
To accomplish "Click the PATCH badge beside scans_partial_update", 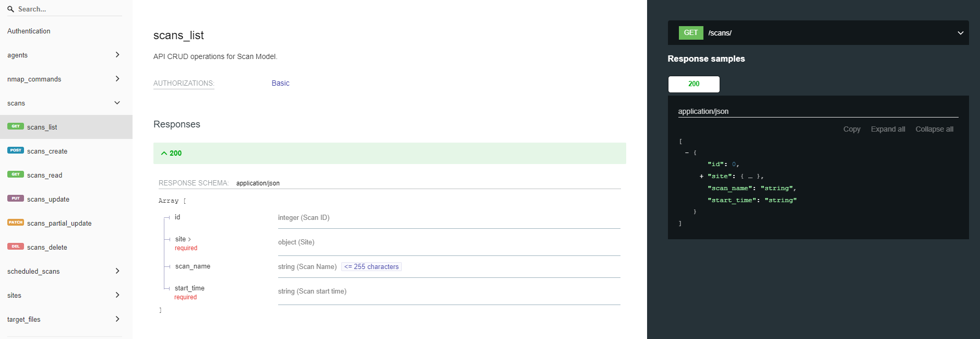I will click(x=16, y=222).
